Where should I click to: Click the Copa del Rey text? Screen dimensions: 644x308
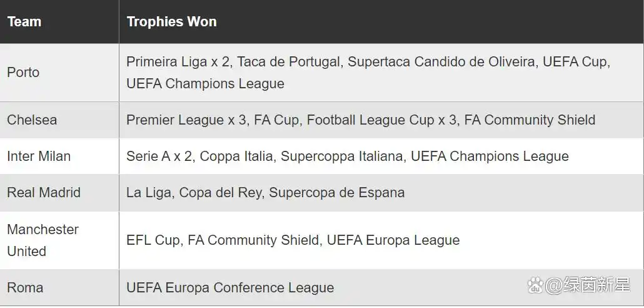pos(219,192)
